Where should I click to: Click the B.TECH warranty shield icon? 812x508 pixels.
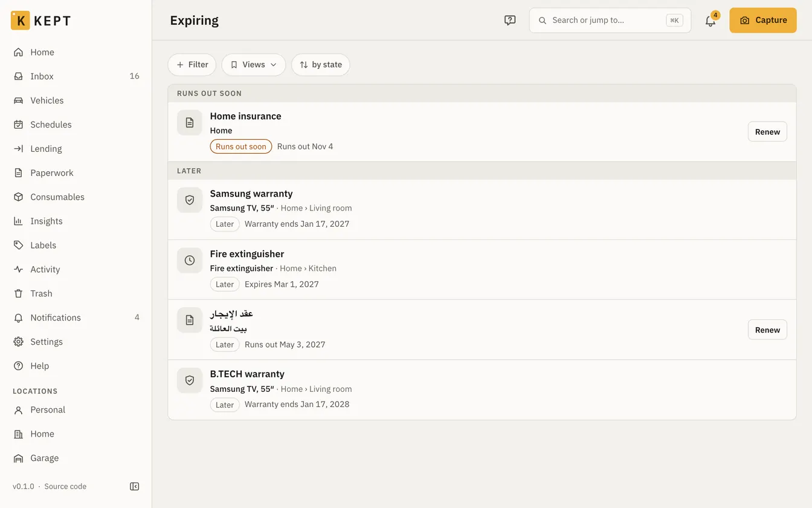click(x=190, y=380)
